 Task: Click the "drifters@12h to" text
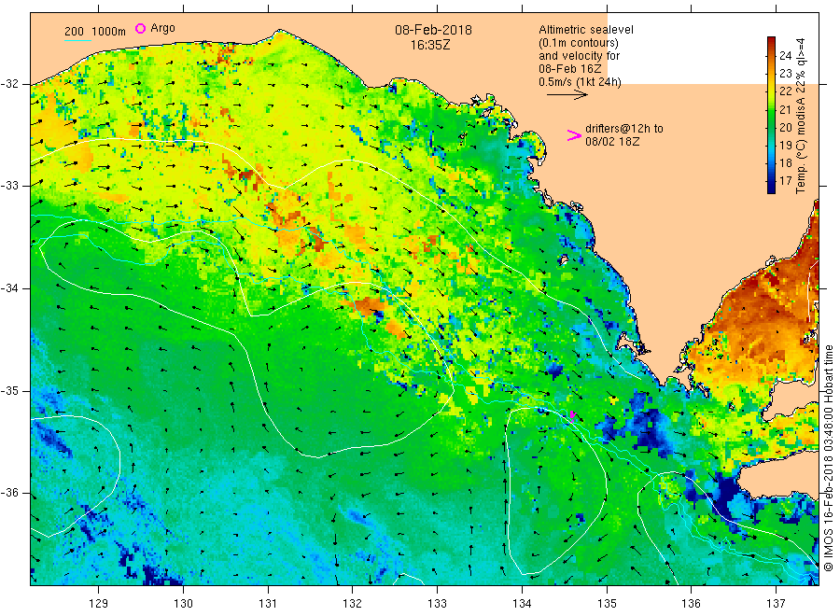coord(624,129)
